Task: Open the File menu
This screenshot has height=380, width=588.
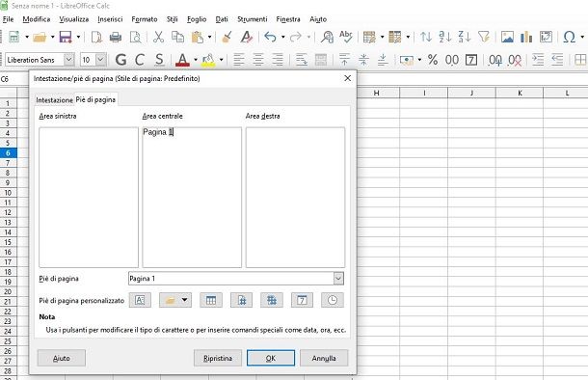Action: (x=8, y=19)
